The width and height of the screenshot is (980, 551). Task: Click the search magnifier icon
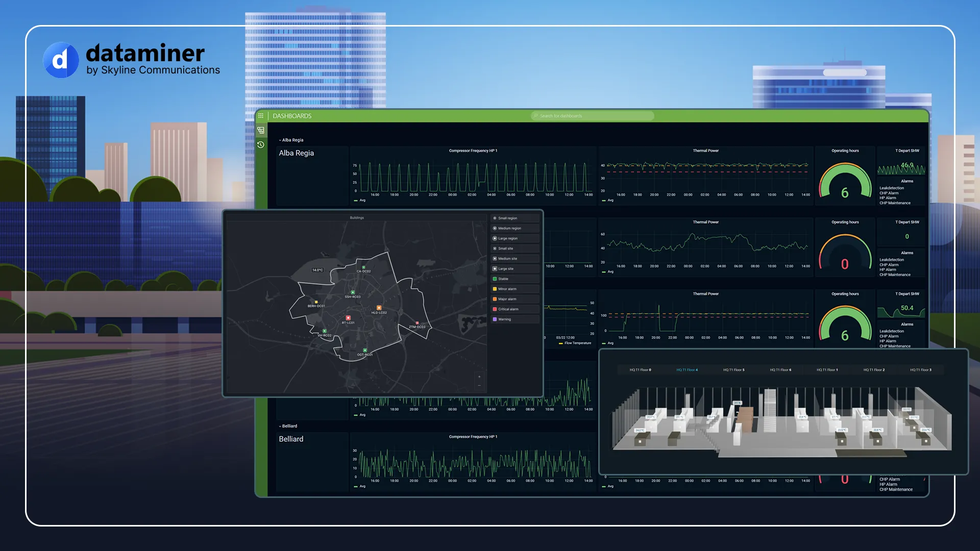pos(536,116)
